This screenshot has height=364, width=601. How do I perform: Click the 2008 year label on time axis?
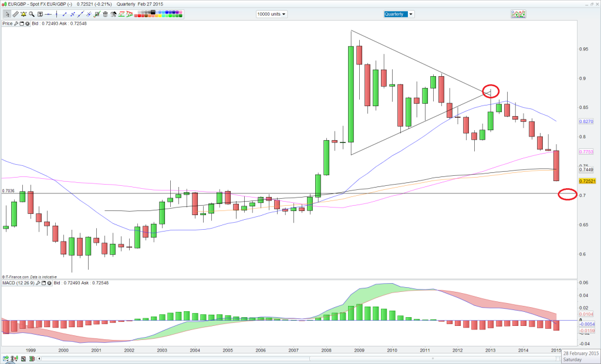coord(326,350)
